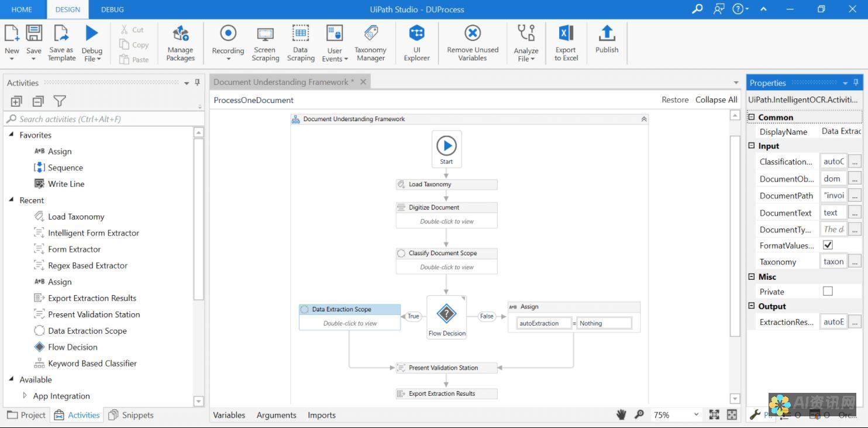Select the pan hand tool
The width and height of the screenshot is (868, 428).
coord(621,415)
